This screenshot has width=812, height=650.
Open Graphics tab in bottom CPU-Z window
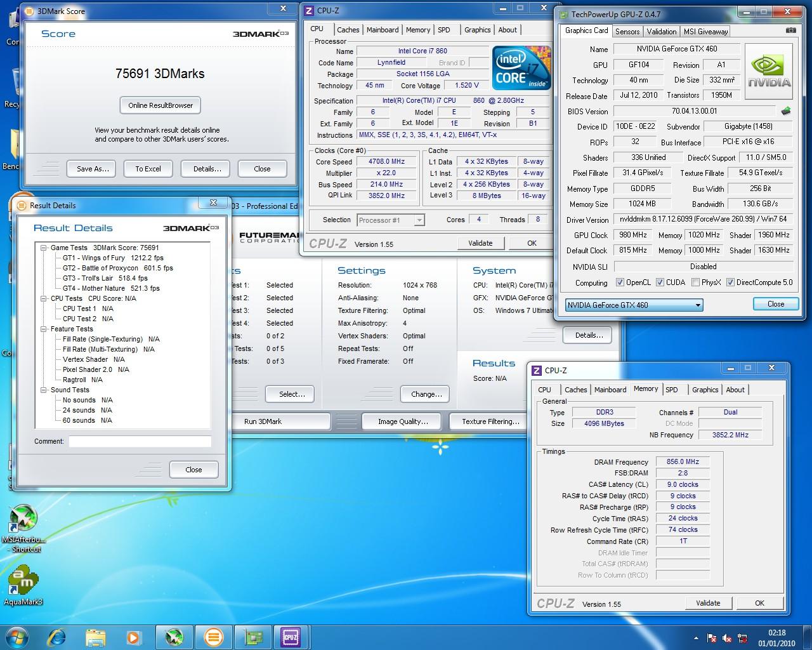(x=705, y=390)
